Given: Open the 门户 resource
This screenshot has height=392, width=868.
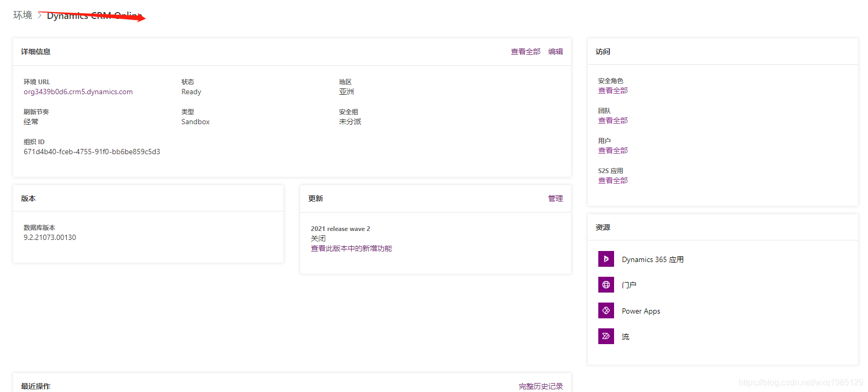Looking at the screenshot, I should (x=629, y=285).
